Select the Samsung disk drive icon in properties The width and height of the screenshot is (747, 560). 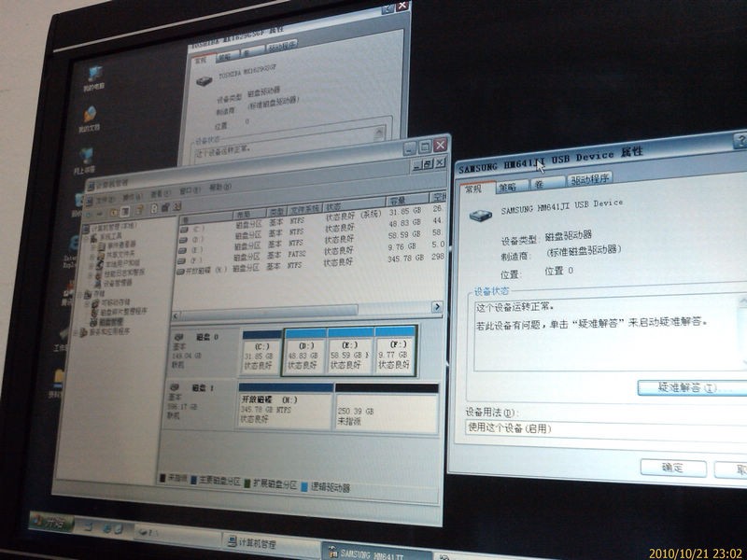(x=480, y=216)
